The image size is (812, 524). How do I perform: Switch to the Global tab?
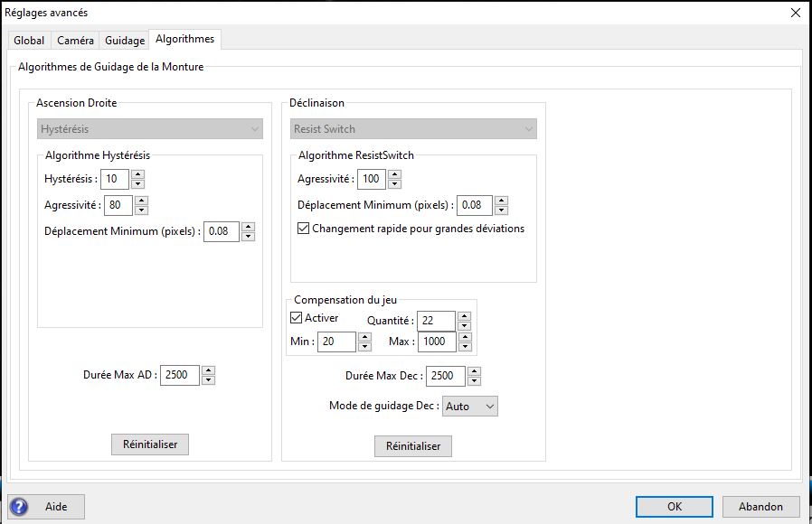[x=29, y=41]
